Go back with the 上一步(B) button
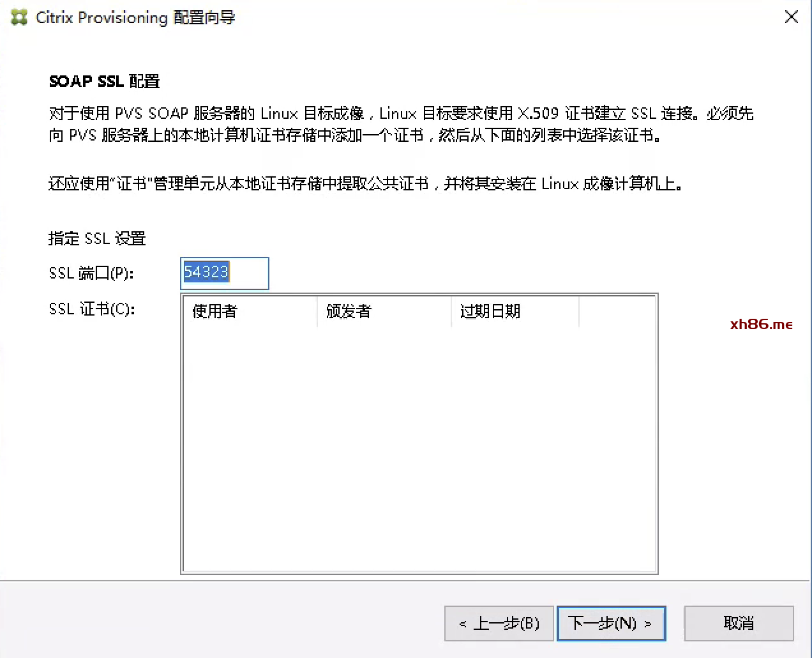The height and width of the screenshot is (658, 812). click(x=499, y=623)
